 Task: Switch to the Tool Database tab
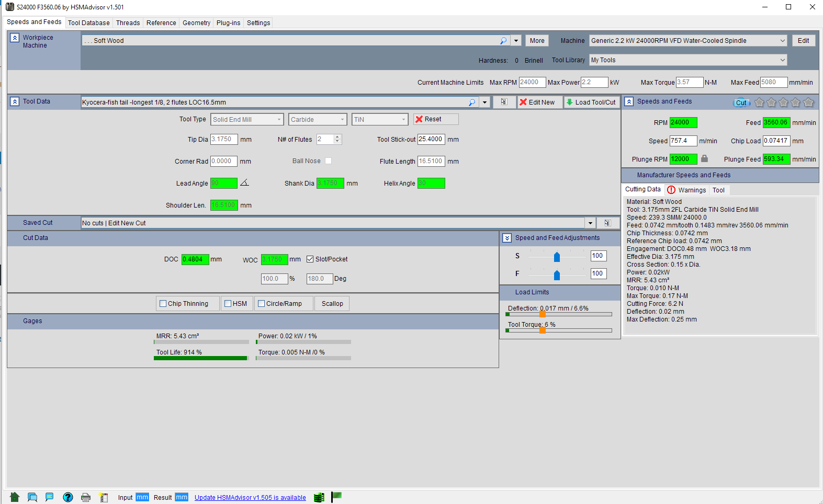(x=88, y=22)
